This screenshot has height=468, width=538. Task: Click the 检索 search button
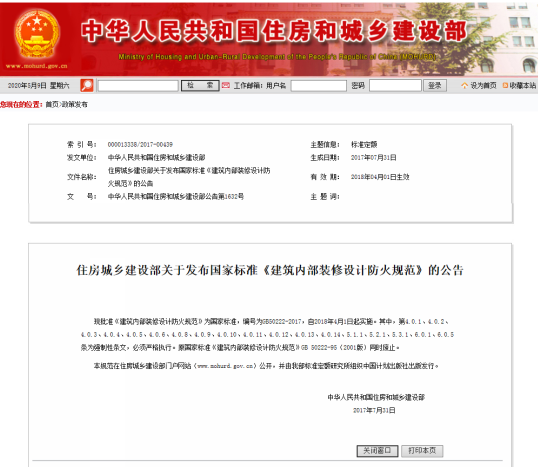pos(200,85)
